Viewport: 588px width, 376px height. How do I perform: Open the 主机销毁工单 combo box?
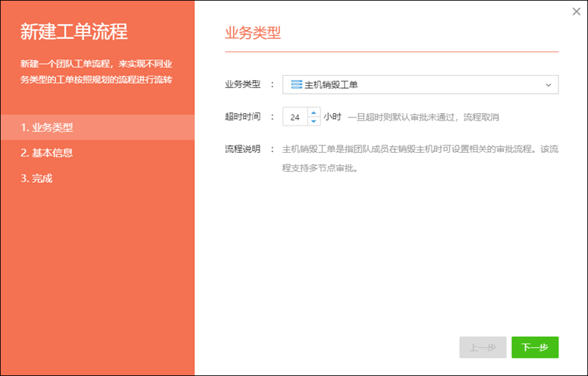pyautogui.click(x=420, y=84)
